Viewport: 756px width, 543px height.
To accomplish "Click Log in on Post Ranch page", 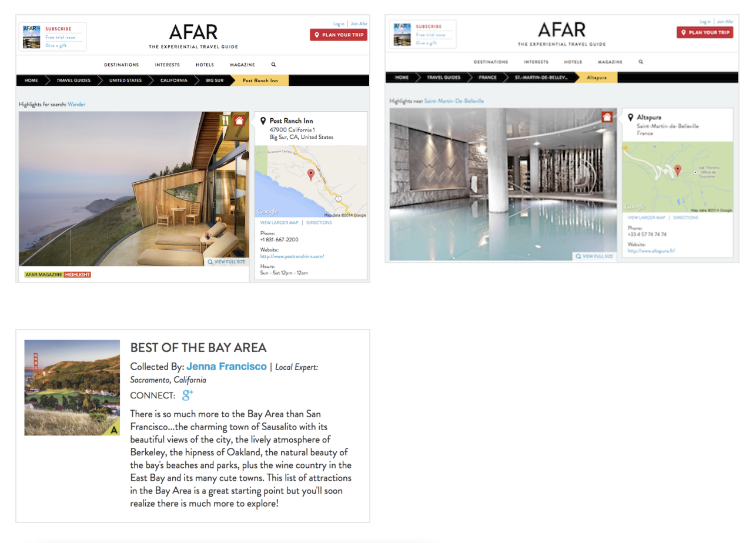I will pyautogui.click(x=339, y=24).
